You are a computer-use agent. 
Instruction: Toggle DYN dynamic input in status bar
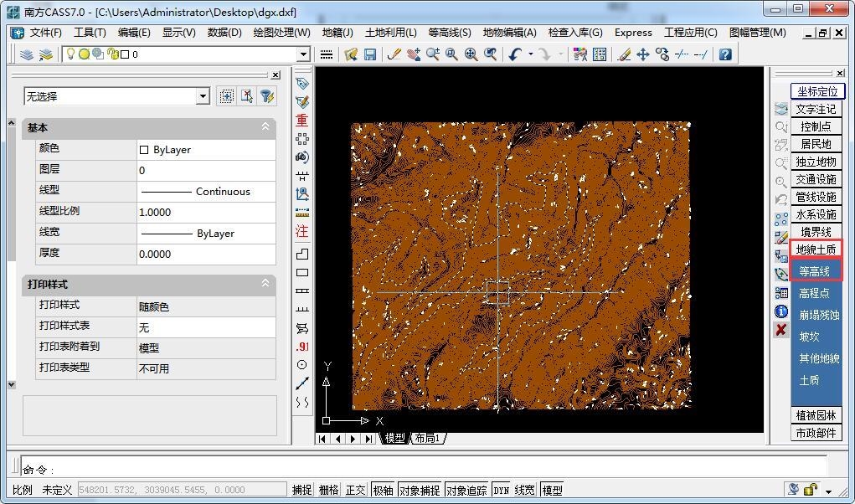click(501, 490)
